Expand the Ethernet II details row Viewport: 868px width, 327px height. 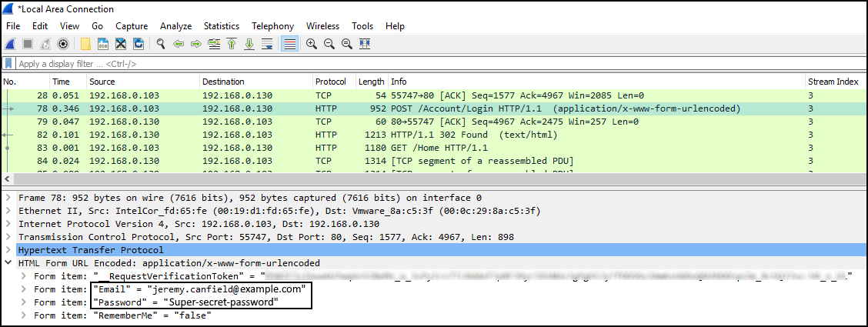click(x=7, y=211)
